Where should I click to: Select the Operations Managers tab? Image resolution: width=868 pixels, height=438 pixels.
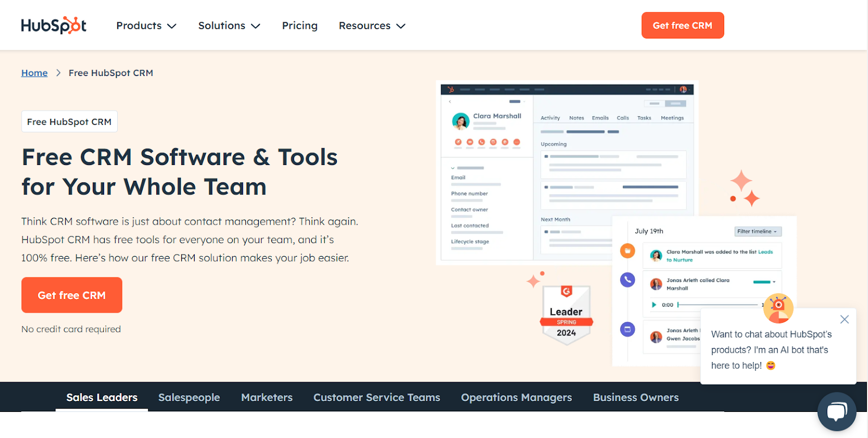point(516,397)
